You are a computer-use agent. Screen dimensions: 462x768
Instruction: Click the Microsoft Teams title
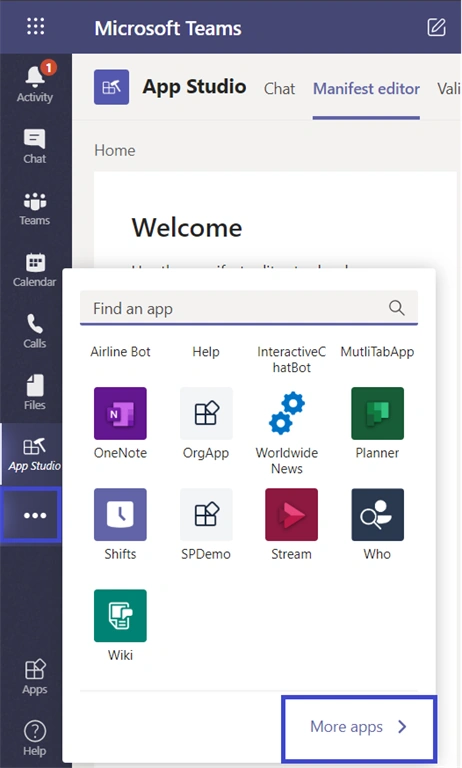(x=168, y=28)
